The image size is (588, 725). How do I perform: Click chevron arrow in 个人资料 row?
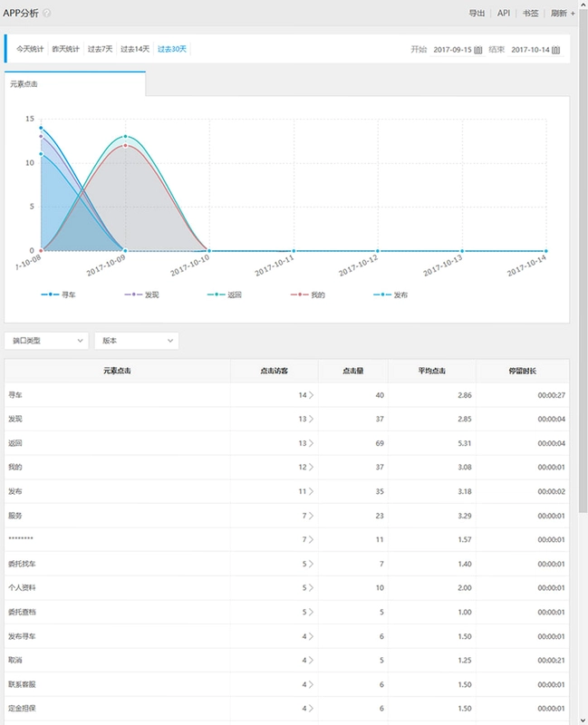(x=311, y=587)
